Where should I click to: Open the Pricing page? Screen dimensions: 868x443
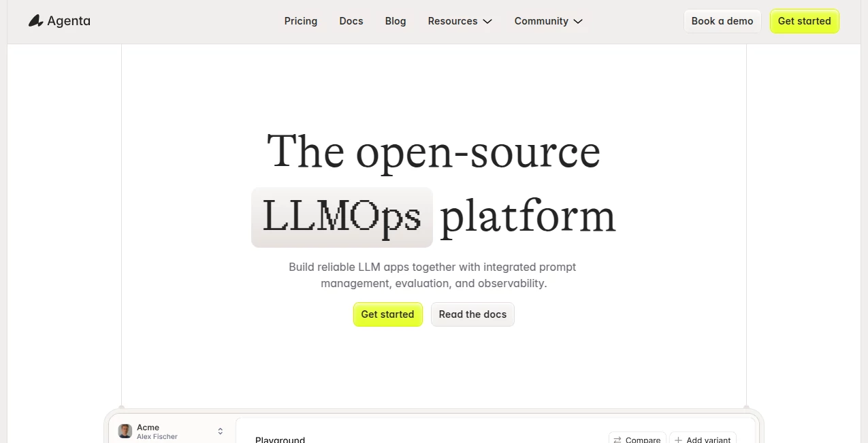tap(300, 21)
